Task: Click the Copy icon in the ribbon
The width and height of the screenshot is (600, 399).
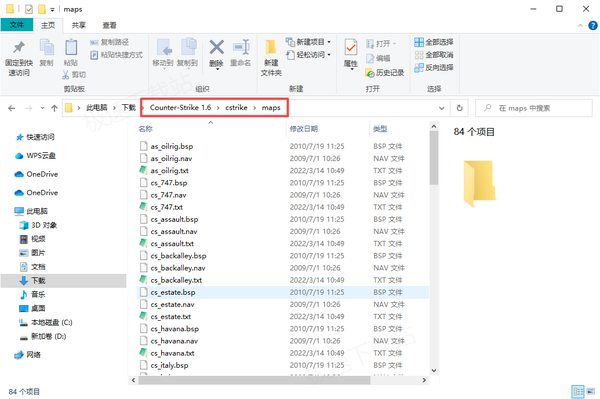Action: 47,52
